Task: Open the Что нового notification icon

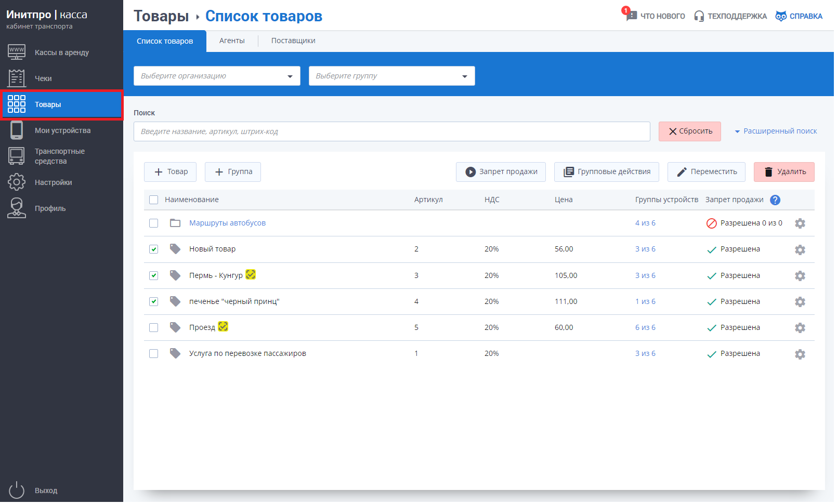Action: (631, 15)
